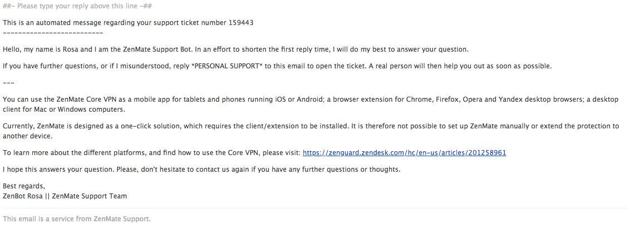Screen dimensions: 644x249
Task: Click the 'To learn more about' sentence text
Action: click(x=151, y=153)
